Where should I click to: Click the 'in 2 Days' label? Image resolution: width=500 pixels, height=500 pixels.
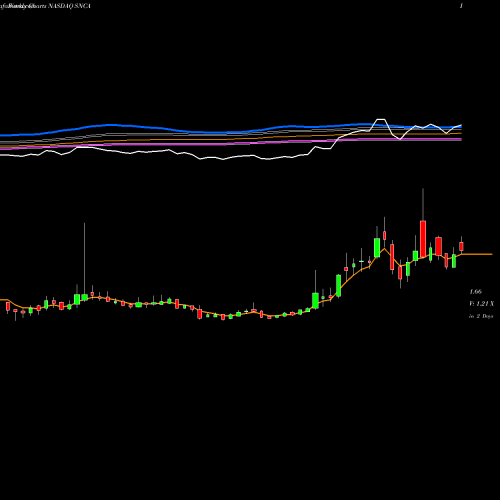tap(481, 316)
